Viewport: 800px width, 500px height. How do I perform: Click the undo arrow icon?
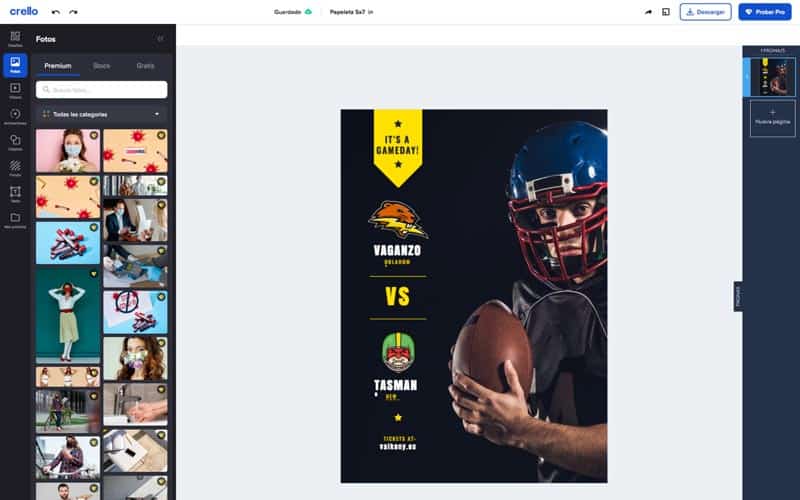[56, 12]
